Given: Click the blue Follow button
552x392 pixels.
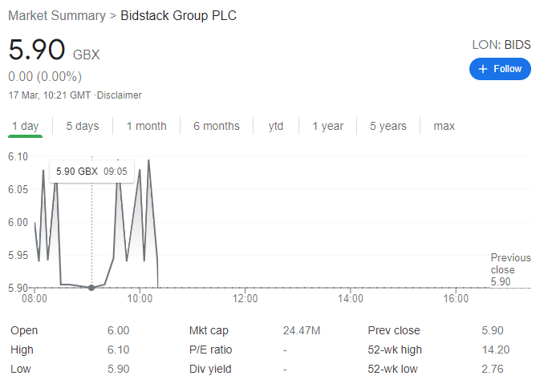Looking at the screenshot, I should (x=500, y=69).
